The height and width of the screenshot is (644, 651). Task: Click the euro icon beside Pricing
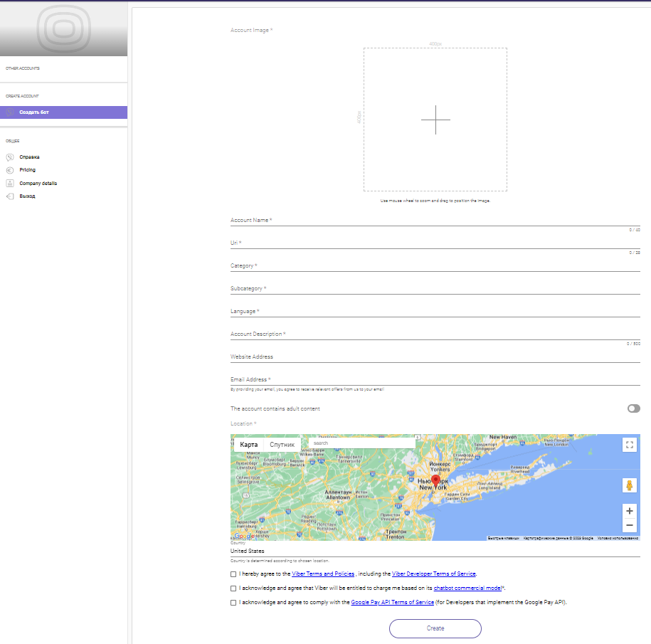pos(10,170)
